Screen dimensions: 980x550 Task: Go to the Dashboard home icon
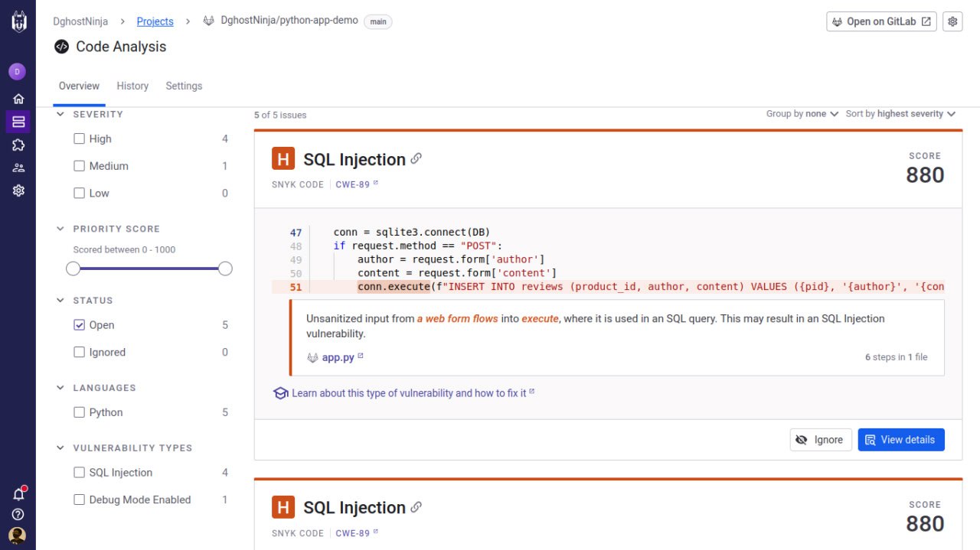(x=18, y=99)
